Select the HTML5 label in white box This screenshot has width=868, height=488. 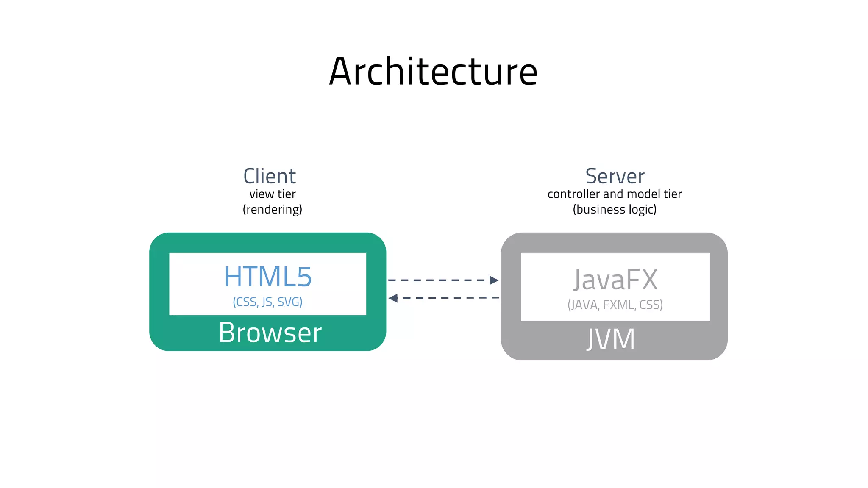point(268,277)
